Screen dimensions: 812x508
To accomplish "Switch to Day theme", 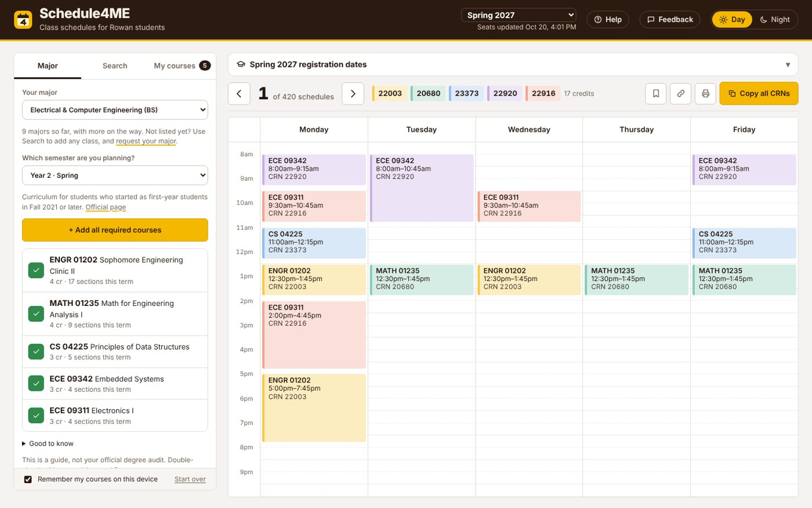I will 732,19.
